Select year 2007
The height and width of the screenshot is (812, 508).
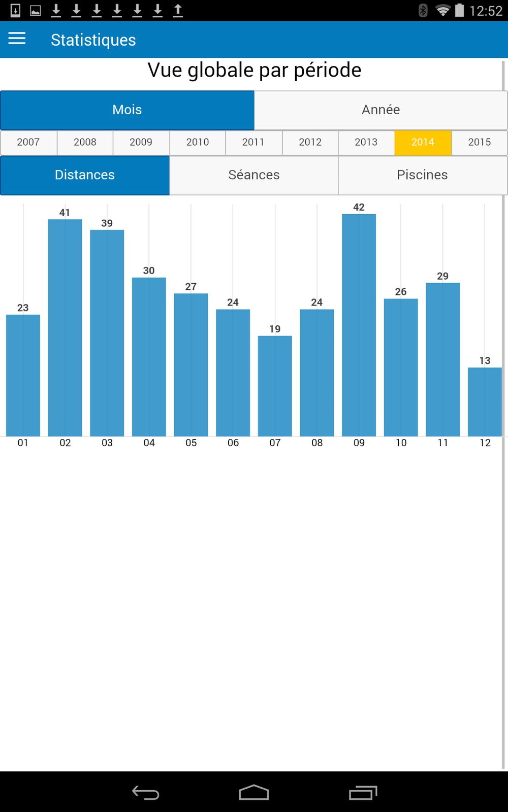[28, 143]
